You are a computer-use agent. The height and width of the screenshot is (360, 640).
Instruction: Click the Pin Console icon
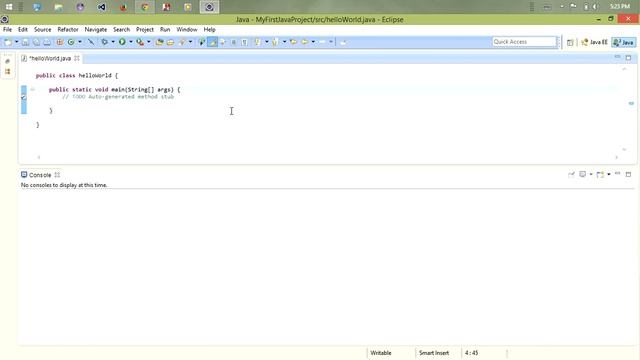point(571,174)
